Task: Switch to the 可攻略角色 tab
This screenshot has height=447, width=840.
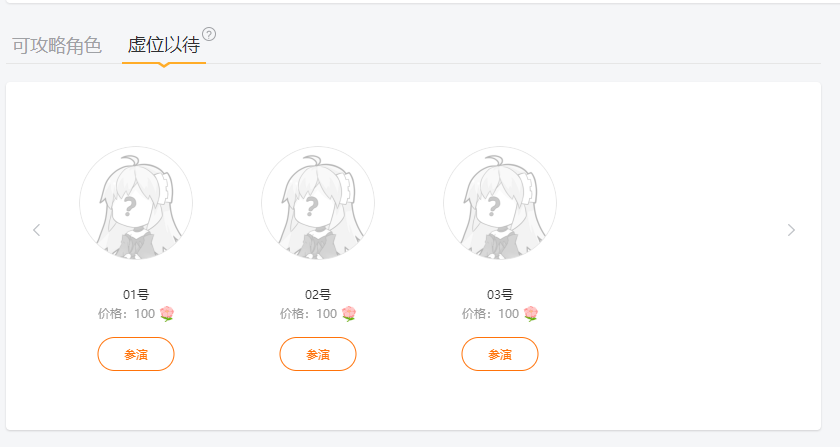Action: coord(57,45)
